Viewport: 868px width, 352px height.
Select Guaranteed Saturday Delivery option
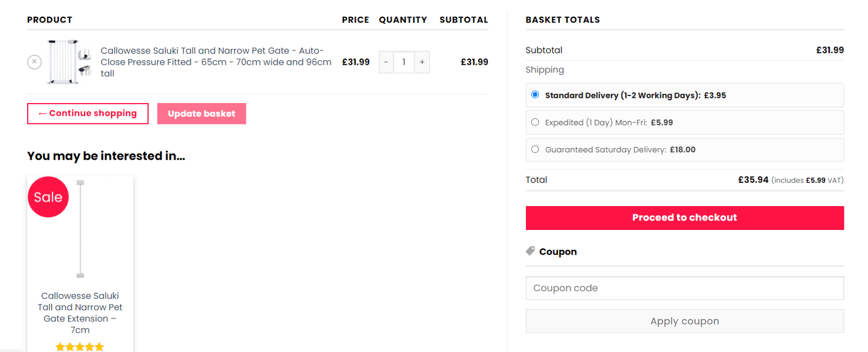[535, 149]
